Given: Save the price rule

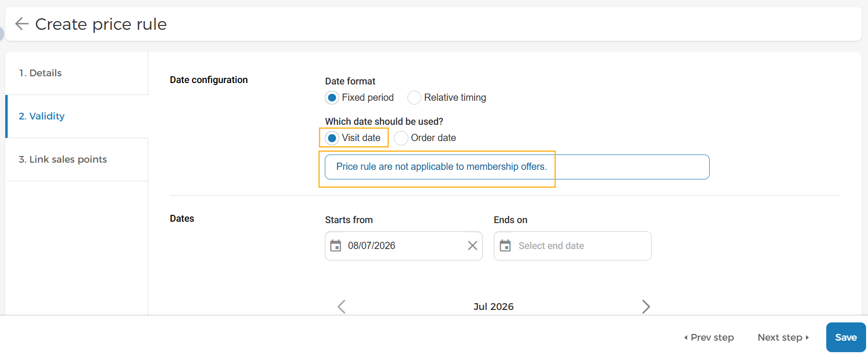Looking at the screenshot, I should click(x=846, y=337).
